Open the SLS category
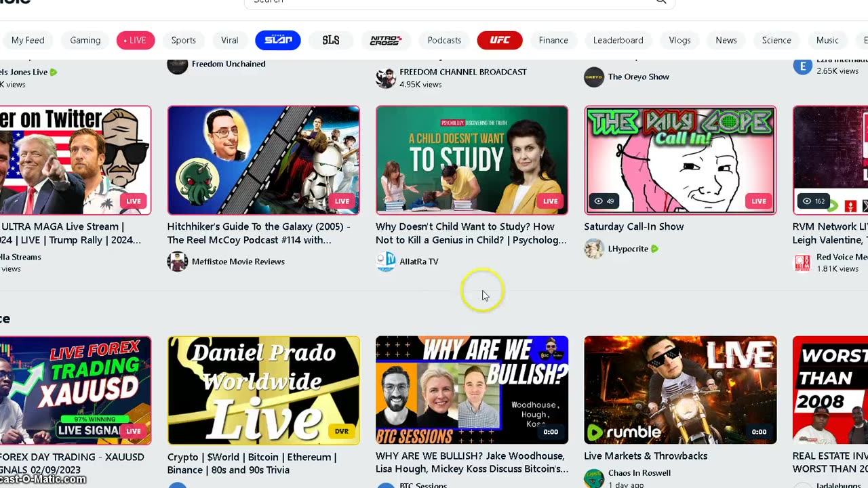868x488 pixels. pos(331,40)
